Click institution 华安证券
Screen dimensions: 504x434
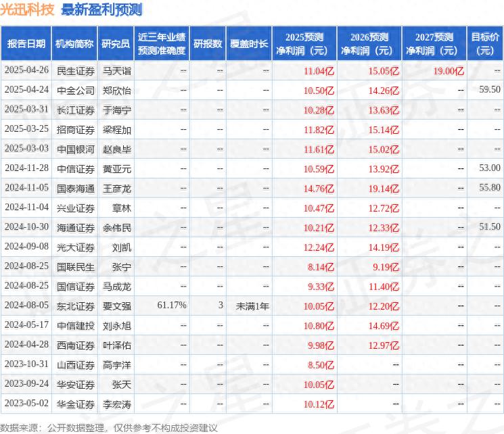[x=76, y=384]
